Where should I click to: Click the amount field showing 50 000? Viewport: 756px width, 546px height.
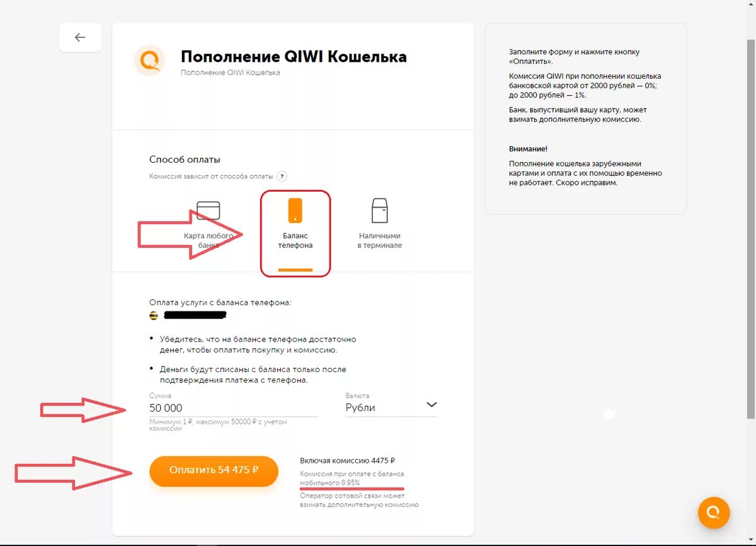pos(234,407)
